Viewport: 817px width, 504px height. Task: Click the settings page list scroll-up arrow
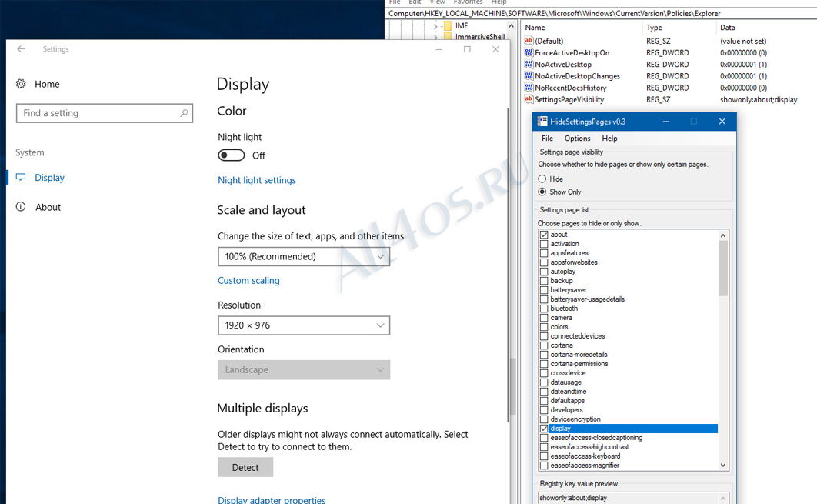[x=722, y=235]
